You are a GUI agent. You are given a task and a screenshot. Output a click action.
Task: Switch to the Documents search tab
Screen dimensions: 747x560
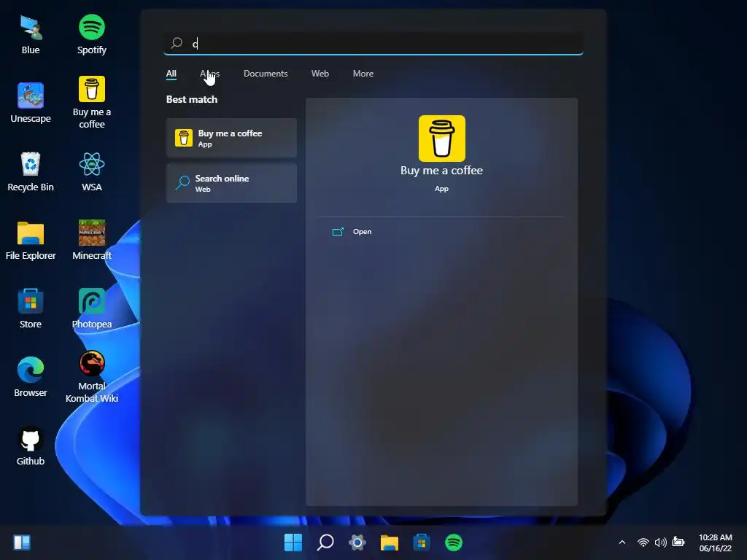(266, 74)
